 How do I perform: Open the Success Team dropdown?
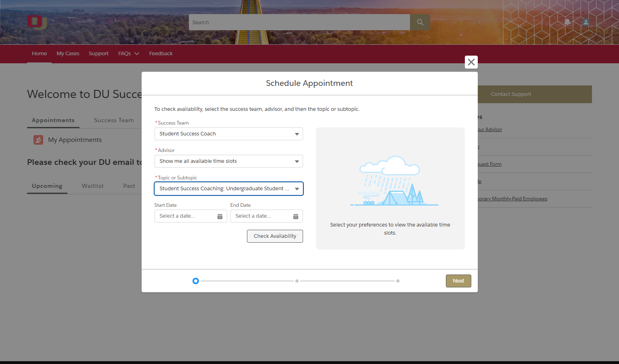point(229,134)
